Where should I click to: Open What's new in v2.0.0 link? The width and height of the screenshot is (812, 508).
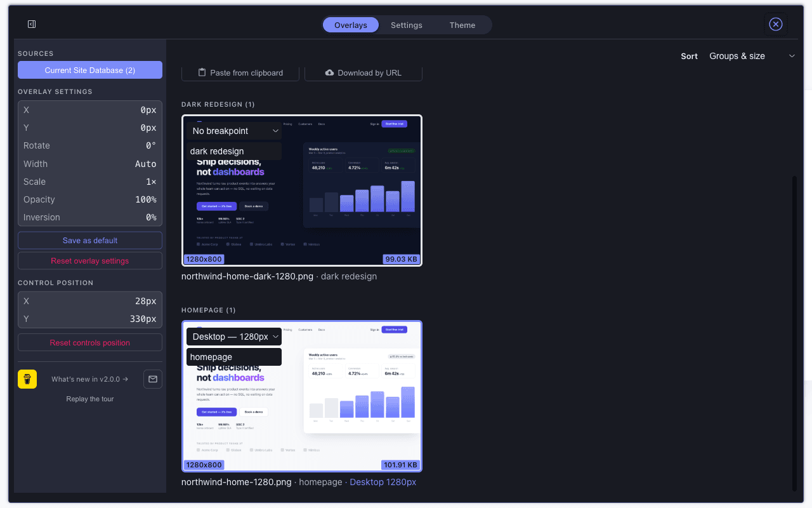click(x=90, y=379)
